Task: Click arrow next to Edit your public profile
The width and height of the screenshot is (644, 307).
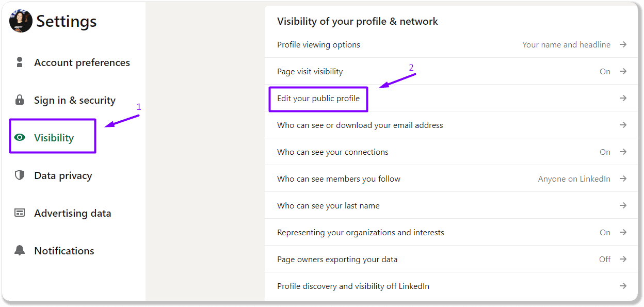Action: 623,98
